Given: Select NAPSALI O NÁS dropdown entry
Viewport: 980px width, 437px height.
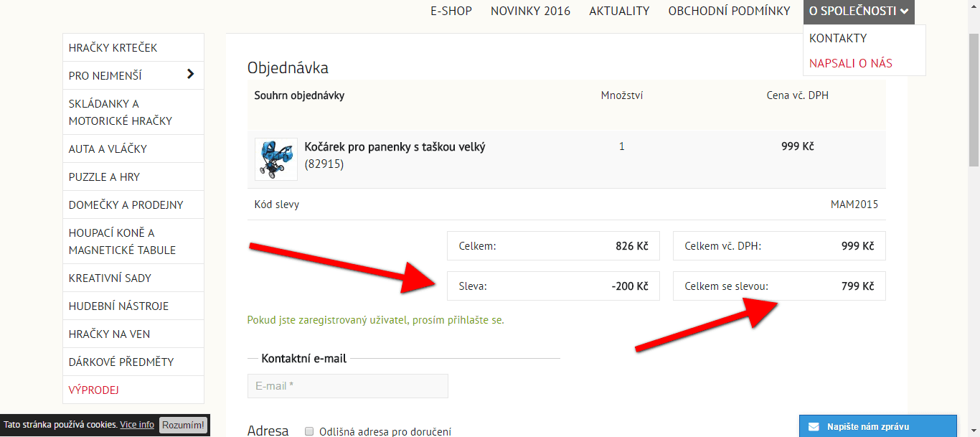Looking at the screenshot, I should (851, 63).
